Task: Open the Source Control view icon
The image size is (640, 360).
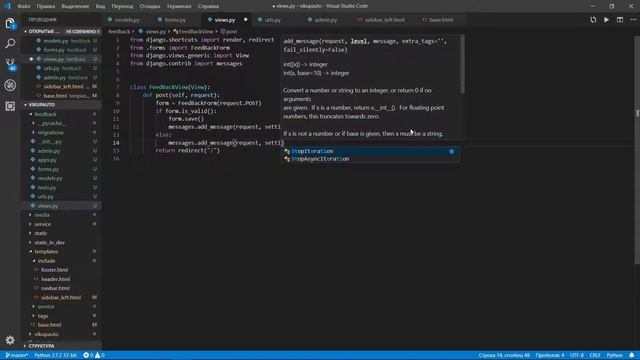Action: (10, 64)
